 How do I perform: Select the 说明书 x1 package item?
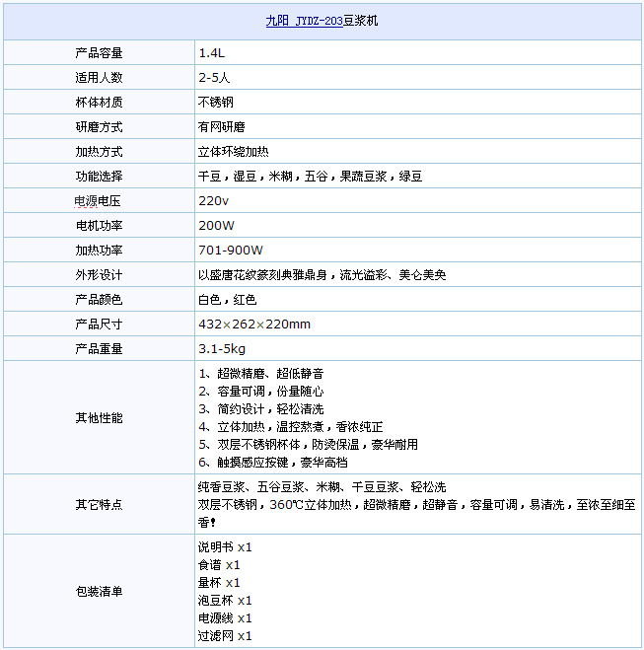tap(225, 547)
